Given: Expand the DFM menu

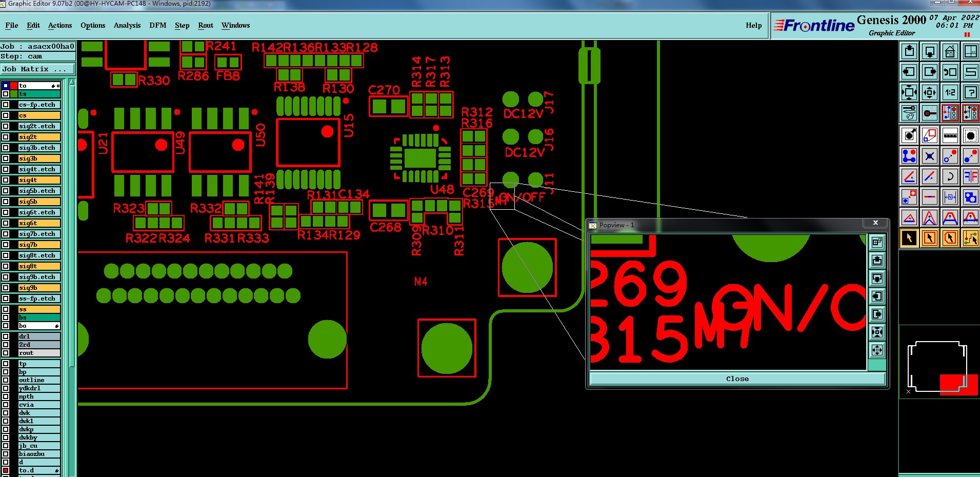Looking at the screenshot, I should pos(157,25).
